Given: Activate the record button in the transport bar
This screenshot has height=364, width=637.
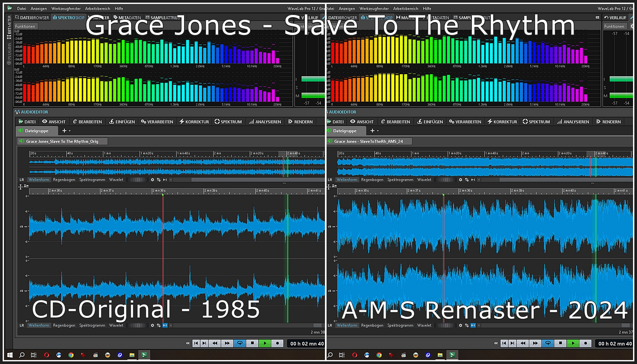Looking at the screenshot, I should point(277,343).
